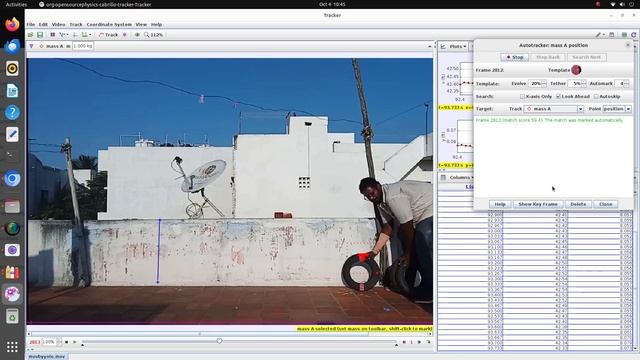Open the File menu
Viewport: 640px width, 360px height.
pyautogui.click(x=31, y=24)
